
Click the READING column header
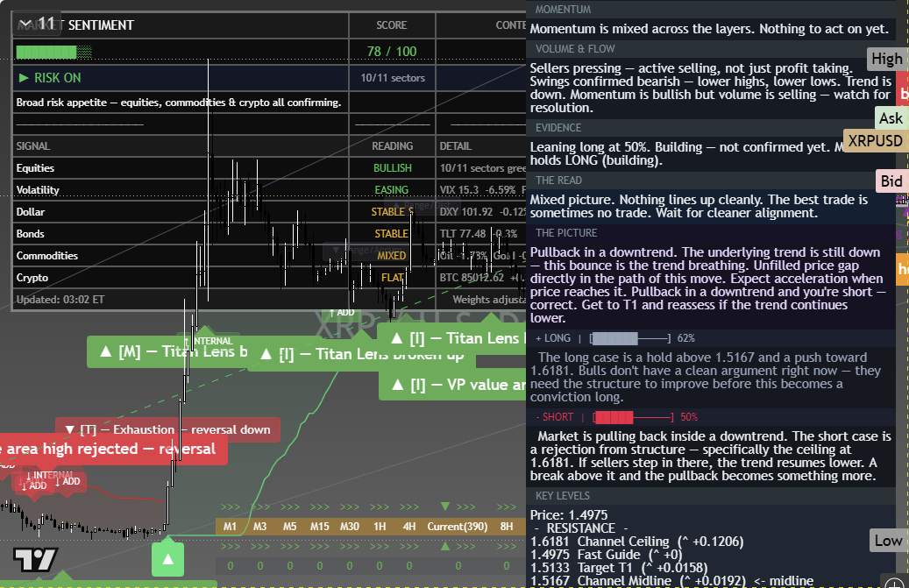(x=393, y=146)
